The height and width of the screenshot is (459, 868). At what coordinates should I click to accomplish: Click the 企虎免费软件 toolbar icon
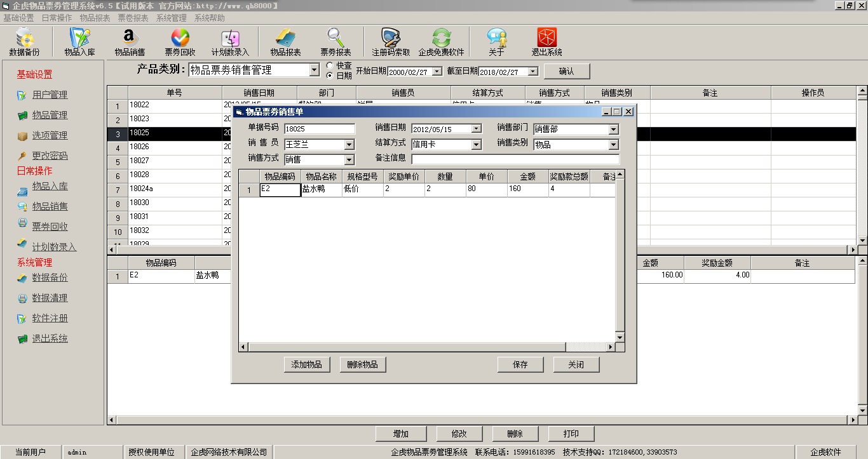tap(441, 43)
